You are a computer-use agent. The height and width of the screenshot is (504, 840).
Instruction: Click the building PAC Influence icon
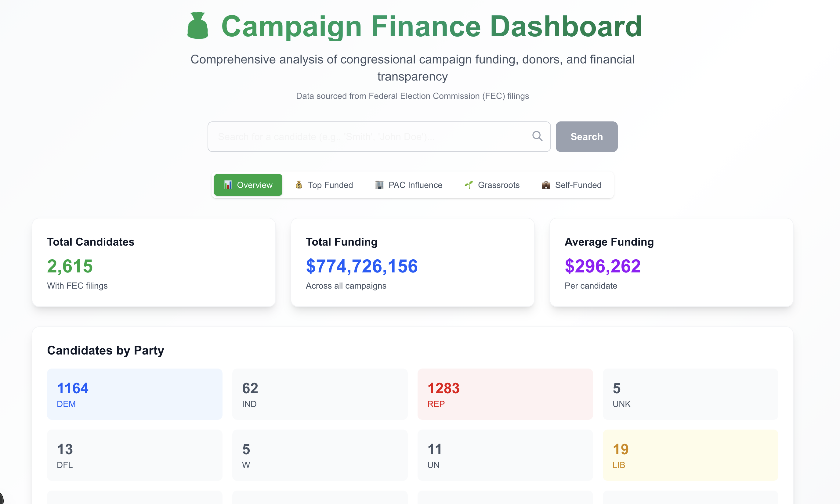379,185
